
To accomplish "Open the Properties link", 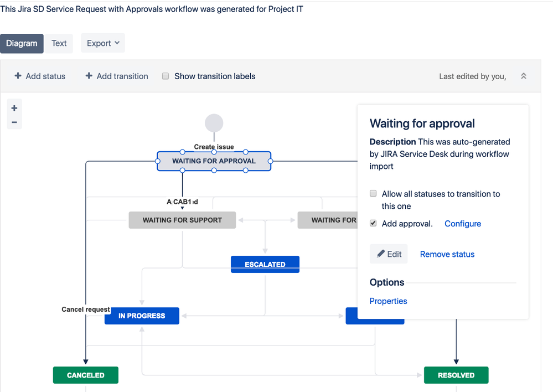I will point(388,301).
